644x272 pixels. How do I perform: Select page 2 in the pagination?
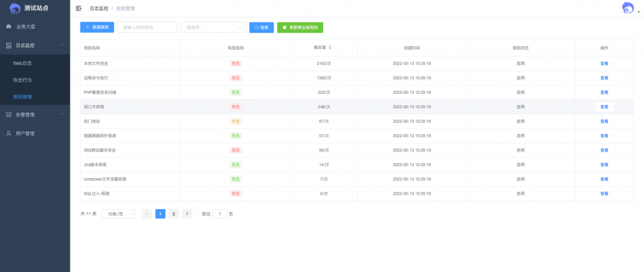174,214
